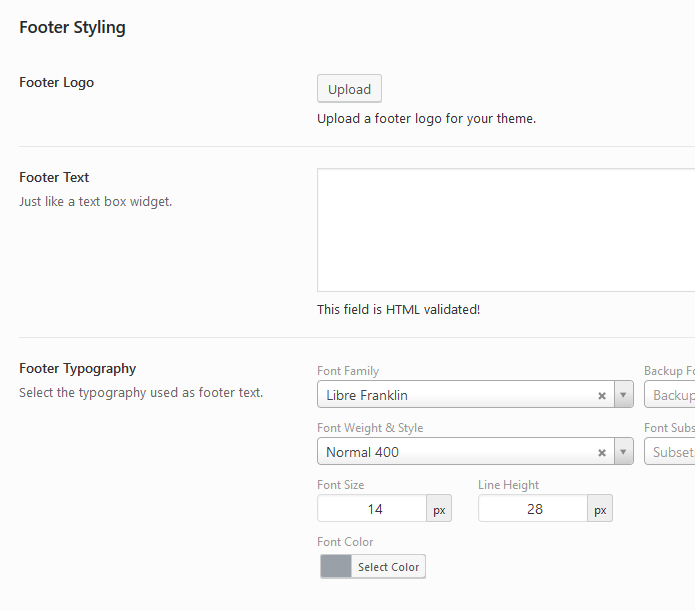Click the px unit beside Font Size
695x611 pixels.
pyautogui.click(x=439, y=509)
